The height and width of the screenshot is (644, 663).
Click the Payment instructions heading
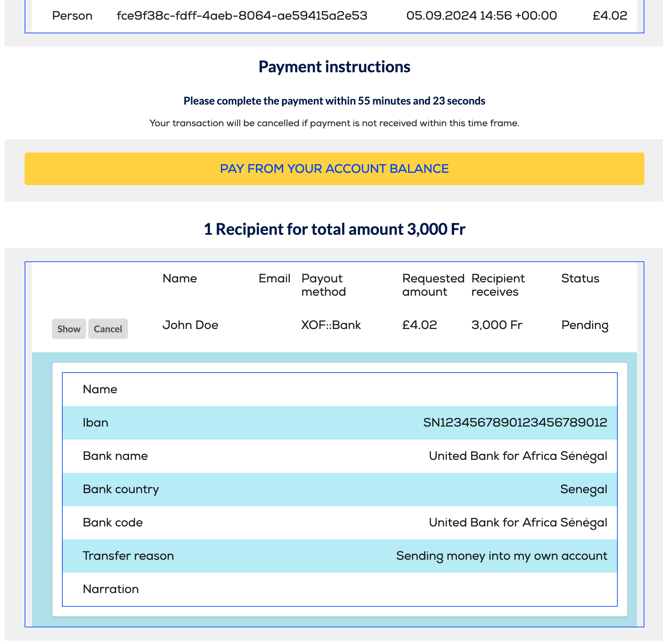tap(334, 67)
